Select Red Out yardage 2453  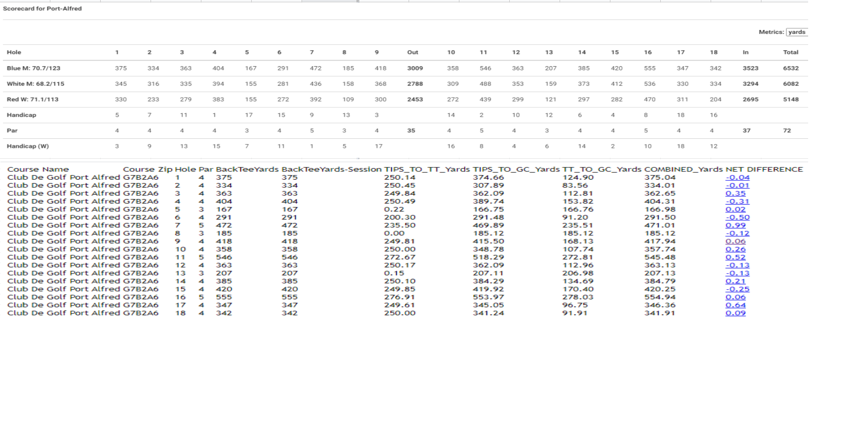(415, 99)
